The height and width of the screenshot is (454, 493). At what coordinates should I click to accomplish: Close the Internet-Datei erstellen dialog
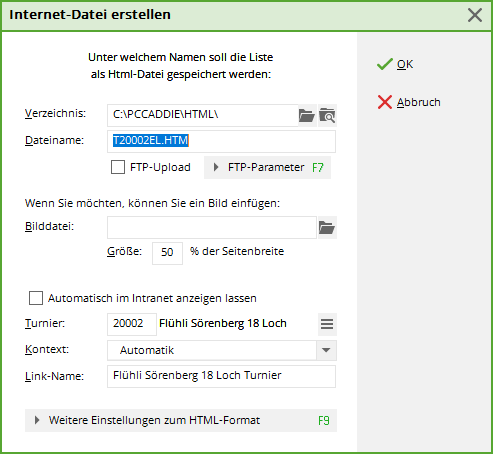pos(475,15)
